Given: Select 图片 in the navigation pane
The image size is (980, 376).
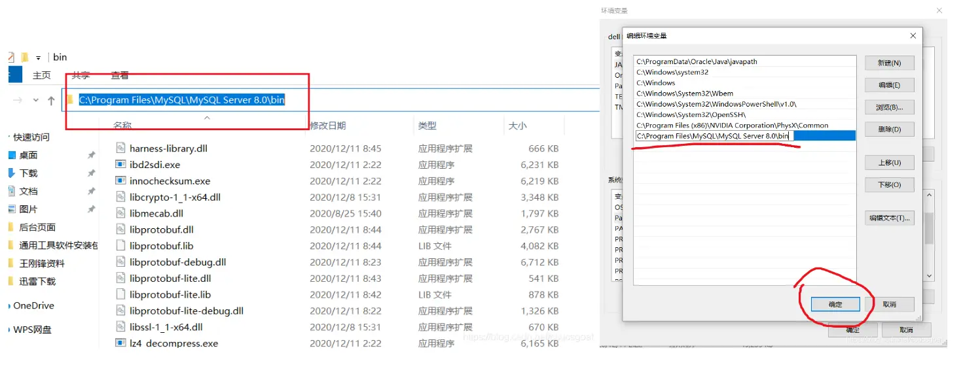Looking at the screenshot, I should point(28,209).
